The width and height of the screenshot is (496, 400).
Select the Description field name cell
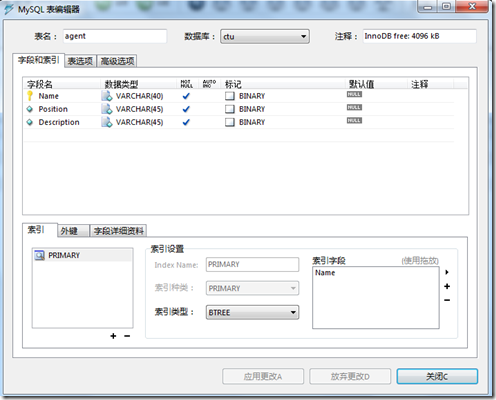(x=59, y=122)
